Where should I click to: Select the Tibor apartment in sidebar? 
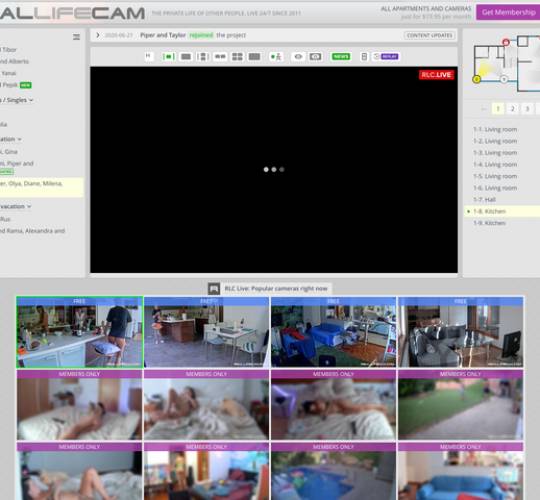pos(8,50)
